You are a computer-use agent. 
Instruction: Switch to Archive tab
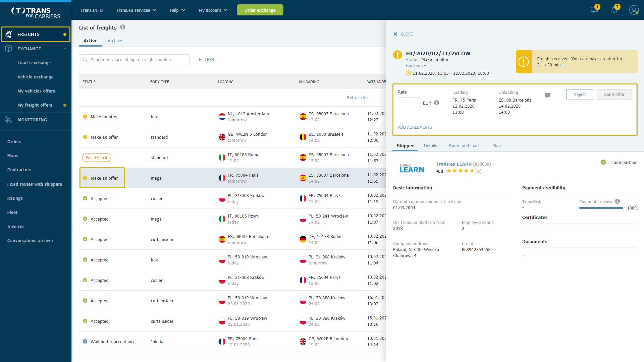(115, 41)
